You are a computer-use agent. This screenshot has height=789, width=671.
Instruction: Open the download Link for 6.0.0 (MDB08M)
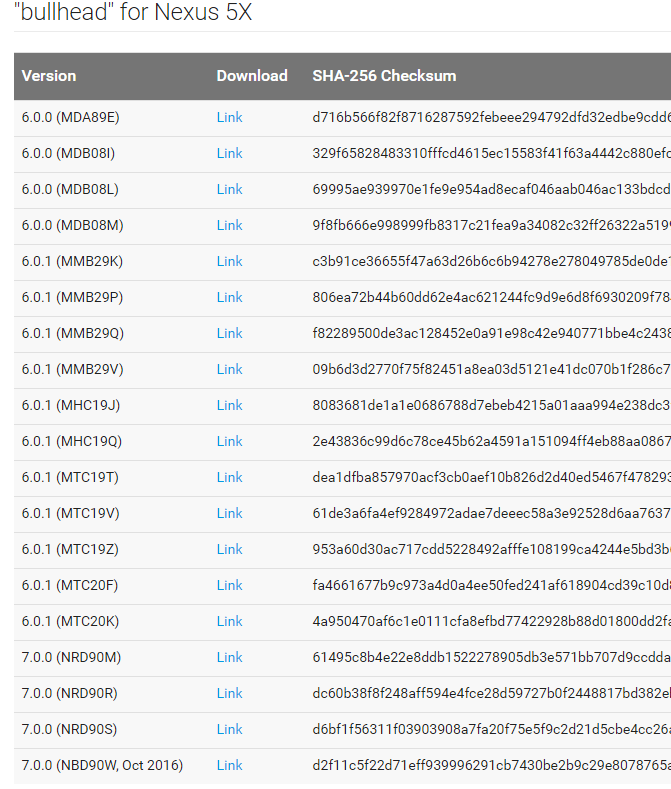tap(230, 225)
